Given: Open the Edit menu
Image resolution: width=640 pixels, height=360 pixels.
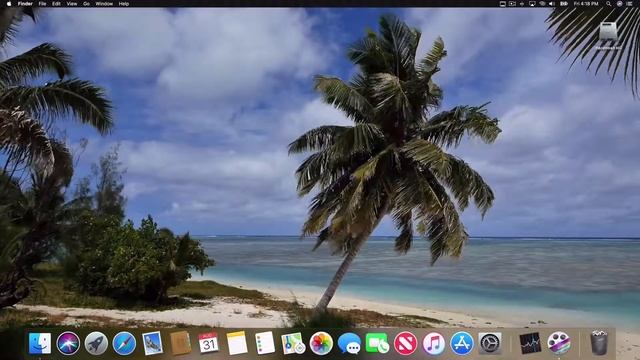Looking at the screenshot, I should pyautogui.click(x=56, y=4).
